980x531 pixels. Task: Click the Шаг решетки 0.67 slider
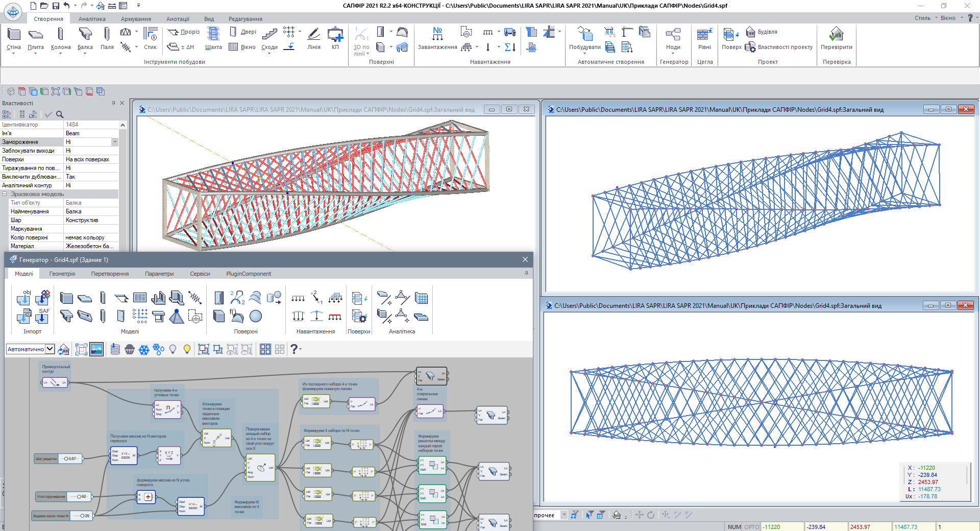(70, 458)
